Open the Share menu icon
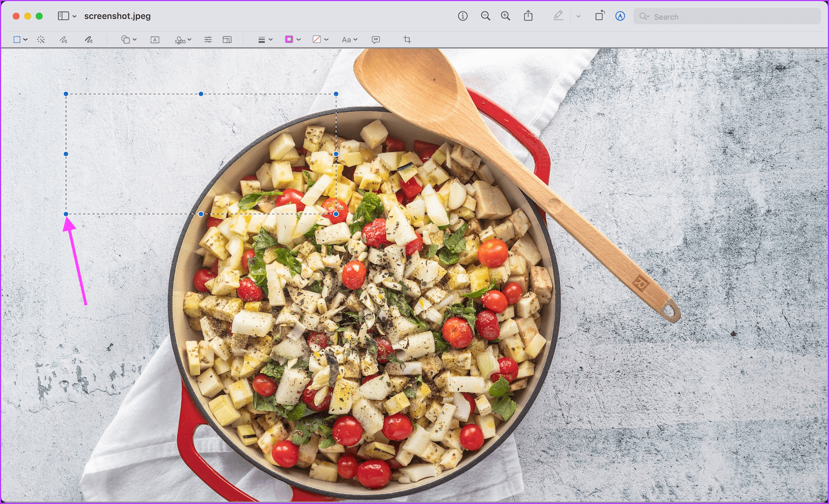829x504 pixels. tap(528, 16)
